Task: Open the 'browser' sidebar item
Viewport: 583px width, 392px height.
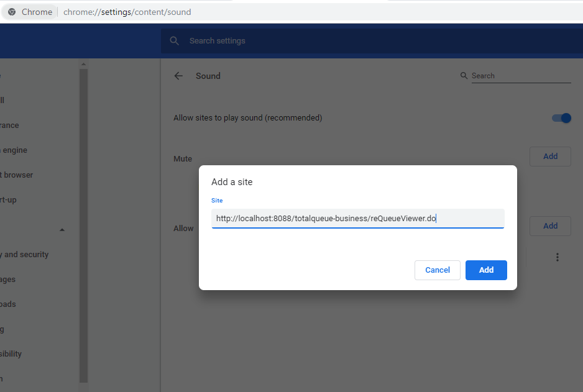Action: [16, 175]
